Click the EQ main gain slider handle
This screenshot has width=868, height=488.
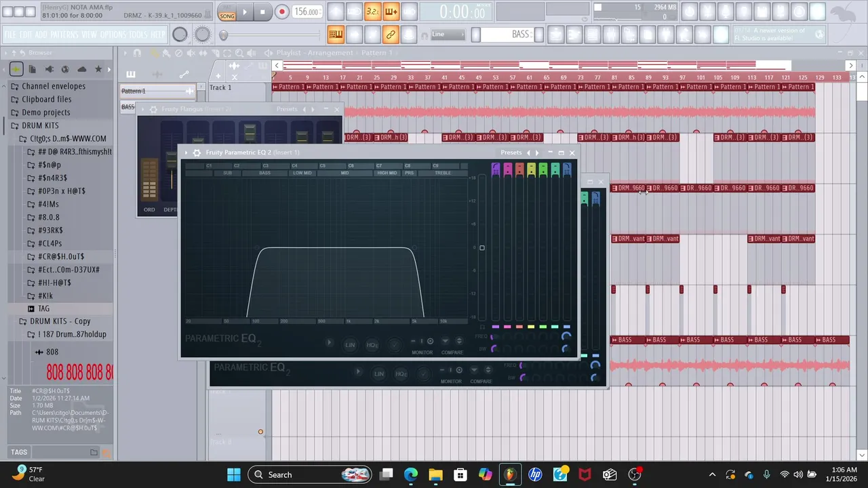tap(482, 247)
